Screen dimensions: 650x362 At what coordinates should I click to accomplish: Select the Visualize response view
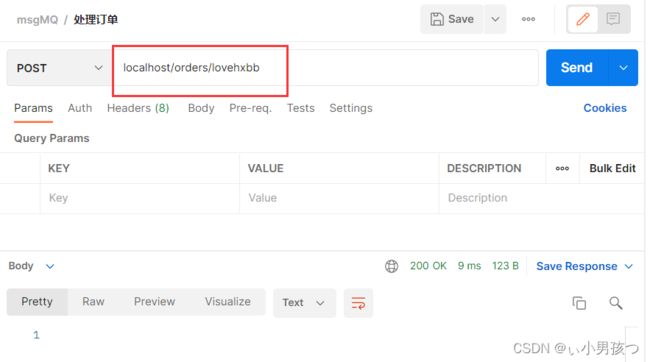pos(228,302)
